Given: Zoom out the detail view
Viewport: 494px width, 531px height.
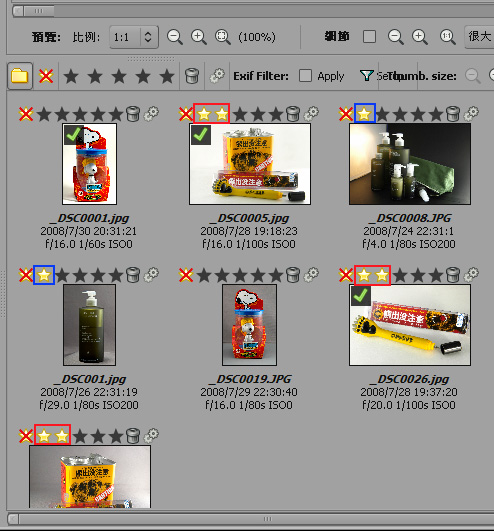Looking at the screenshot, I should click(x=395, y=37).
